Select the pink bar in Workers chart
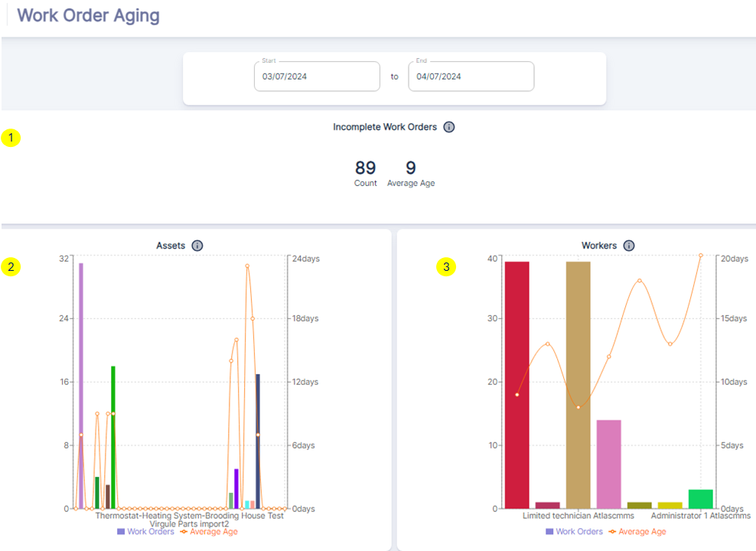 tap(608, 464)
